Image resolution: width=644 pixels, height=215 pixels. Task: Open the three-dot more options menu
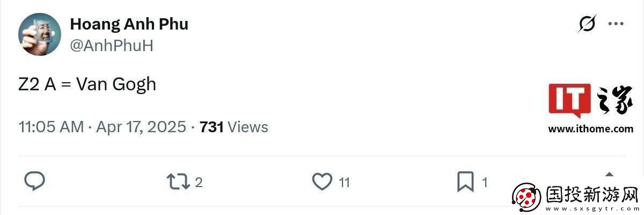click(x=615, y=24)
